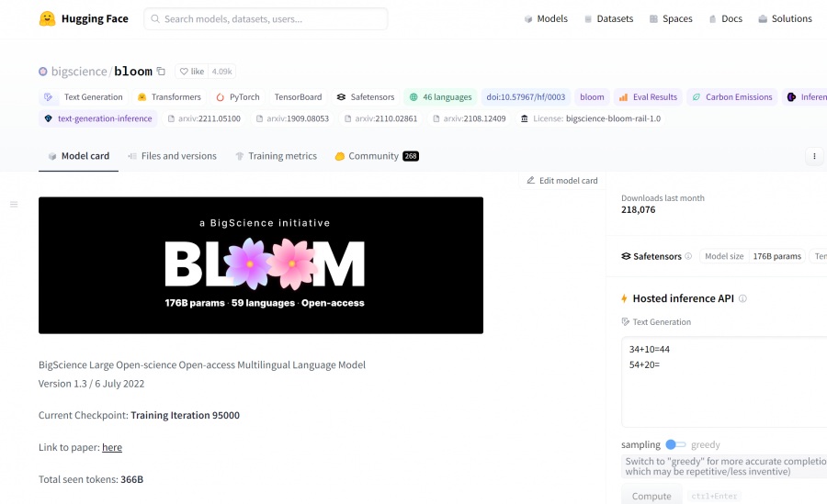Click the pencil icon beside Edit model card
827x504 pixels.
[x=530, y=180]
